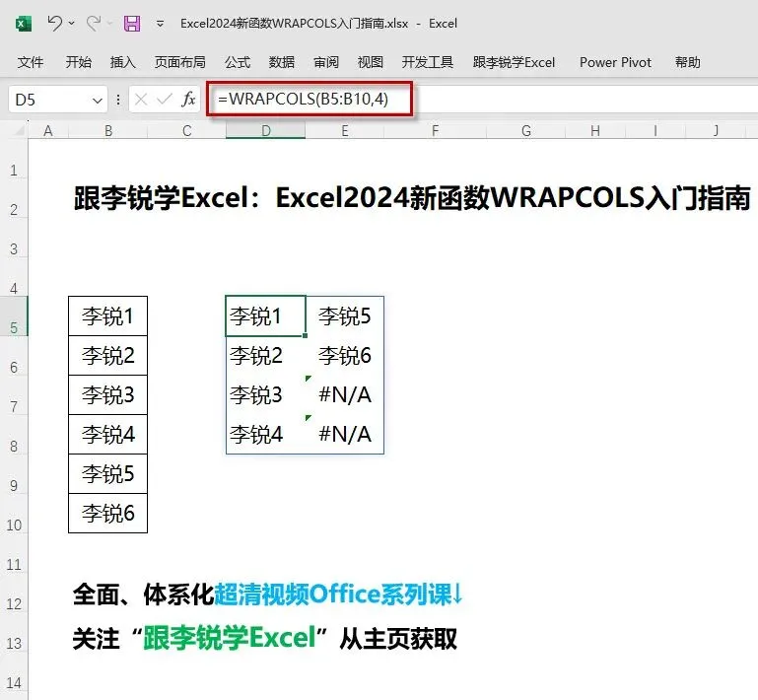The image size is (758, 700).
Task: Click the blue 超清视频Office系列课 text
Action: [x=332, y=595]
